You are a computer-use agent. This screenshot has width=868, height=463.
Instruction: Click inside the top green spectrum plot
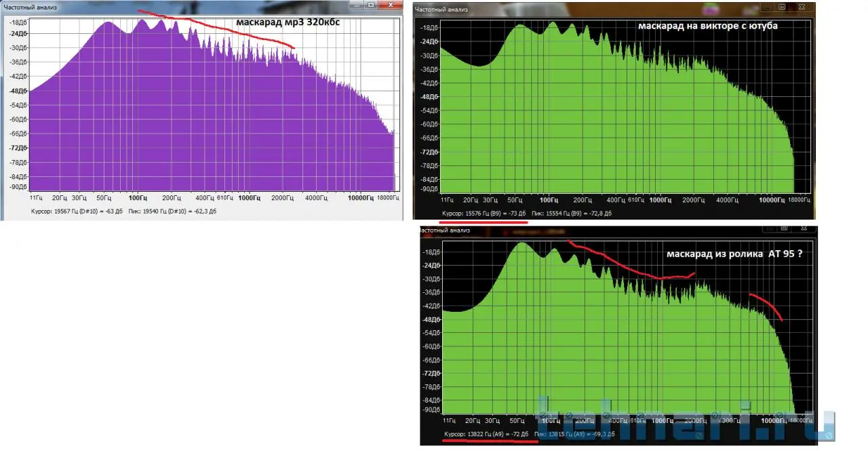627,105
